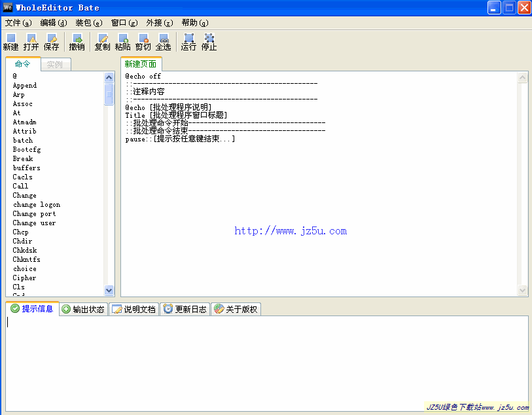Select the Break command
532x415 pixels.
(23, 158)
